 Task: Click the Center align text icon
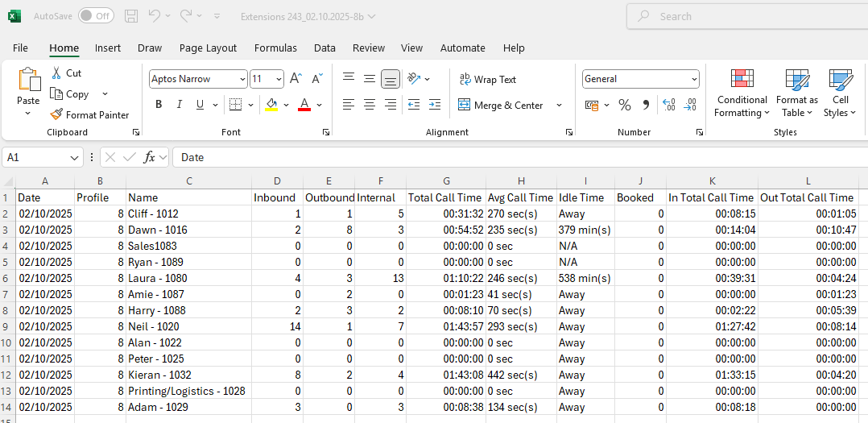(x=370, y=105)
